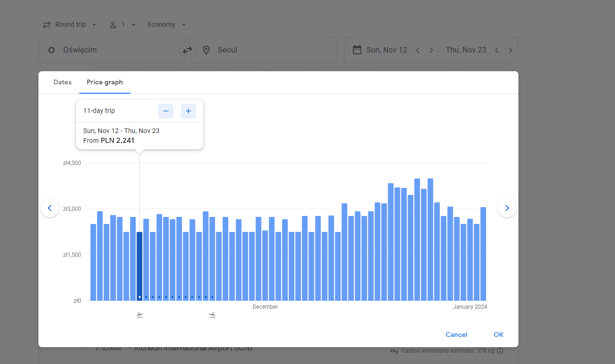The image size is (615, 364).
Task: Open the carbon emissions estimate info icon
Action: (500, 351)
